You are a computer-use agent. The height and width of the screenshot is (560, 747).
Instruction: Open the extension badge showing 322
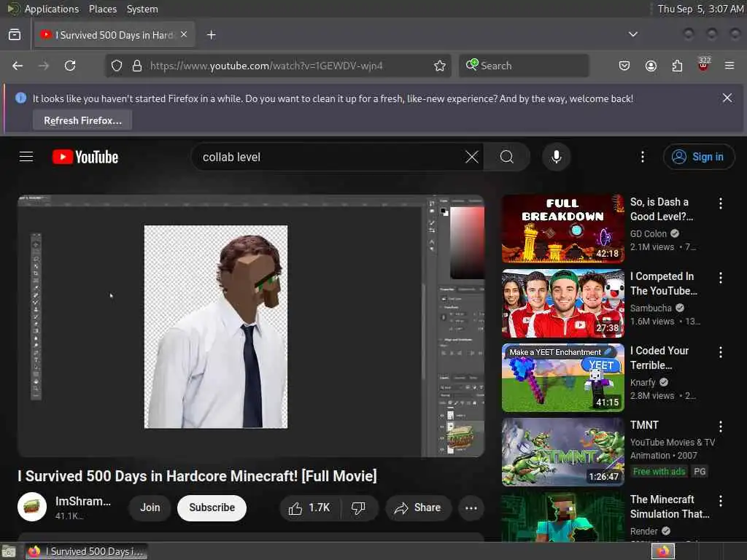click(x=704, y=64)
